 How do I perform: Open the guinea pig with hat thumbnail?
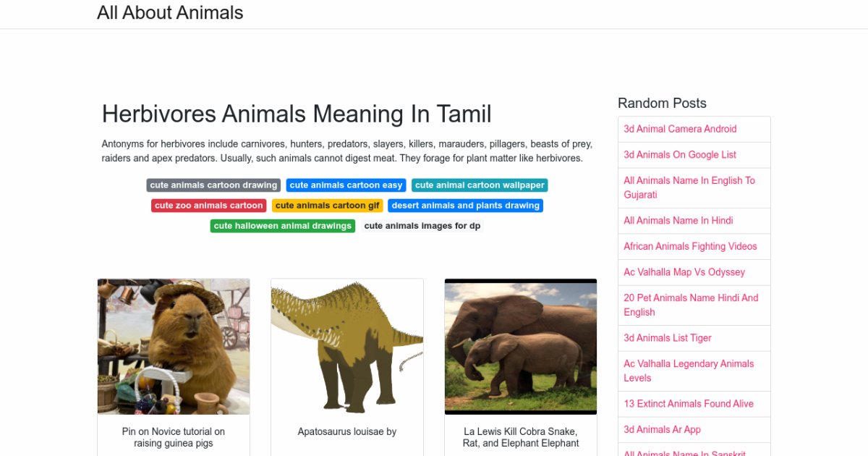(174, 346)
